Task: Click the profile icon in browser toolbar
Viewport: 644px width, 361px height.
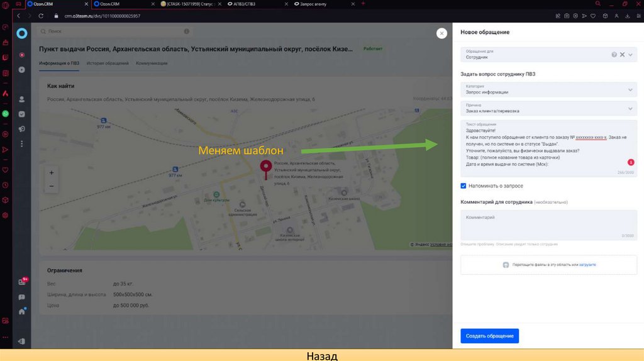Action: pos(616,16)
